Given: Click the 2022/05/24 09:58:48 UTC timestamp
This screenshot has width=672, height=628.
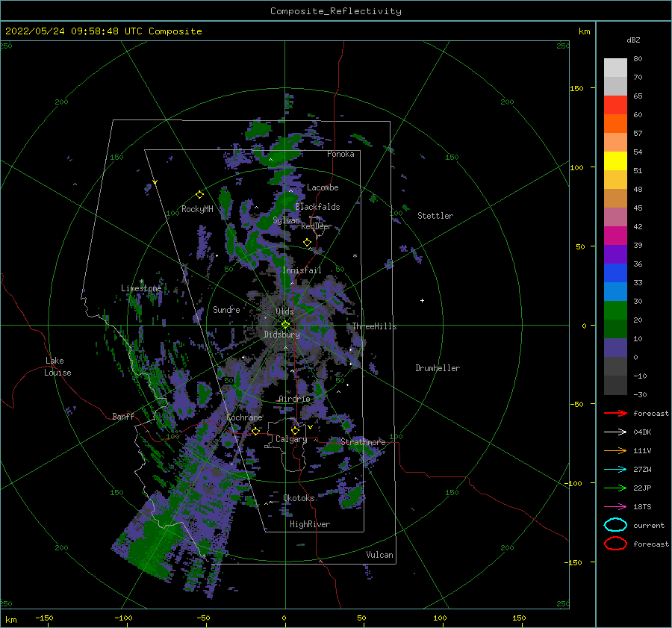Looking at the screenshot, I should pyautogui.click(x=74, y=31).
